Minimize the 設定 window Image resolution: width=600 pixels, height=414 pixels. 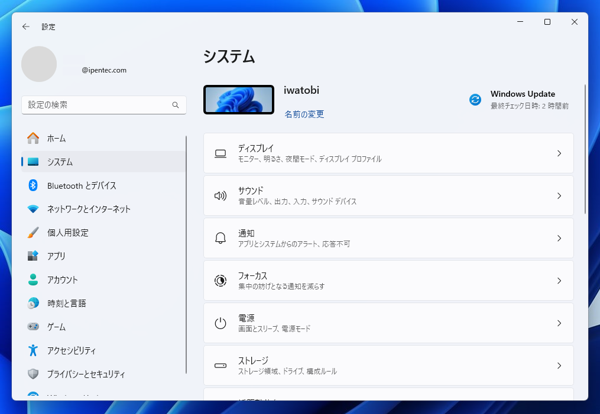pos(520,22)
